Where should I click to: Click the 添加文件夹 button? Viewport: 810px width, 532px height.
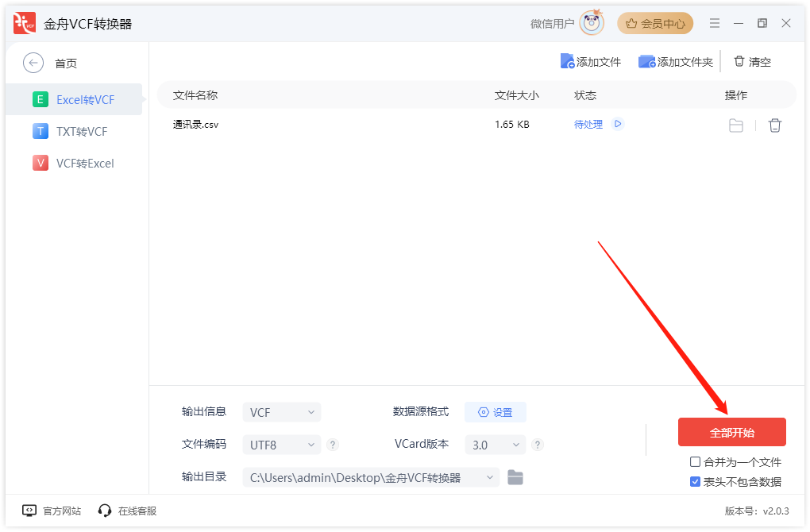(675, 62)
